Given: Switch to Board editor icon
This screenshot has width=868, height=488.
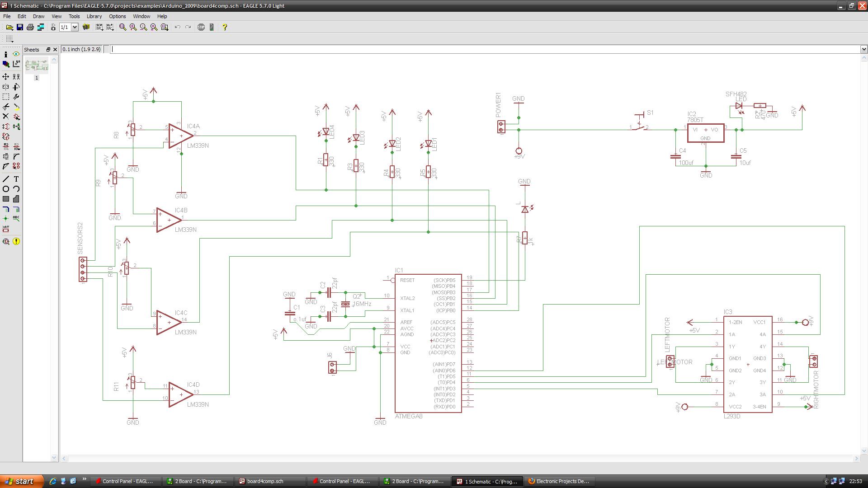Looking at the screenshot, I should (53, 27).
